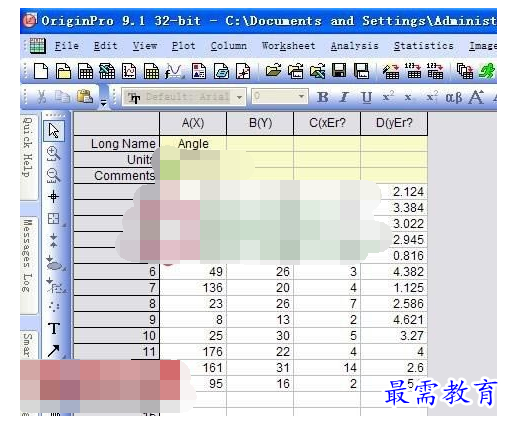This screenshot has width=506, height=424.
Task: Click the New Matrix icon
Action: pos(151,71)
